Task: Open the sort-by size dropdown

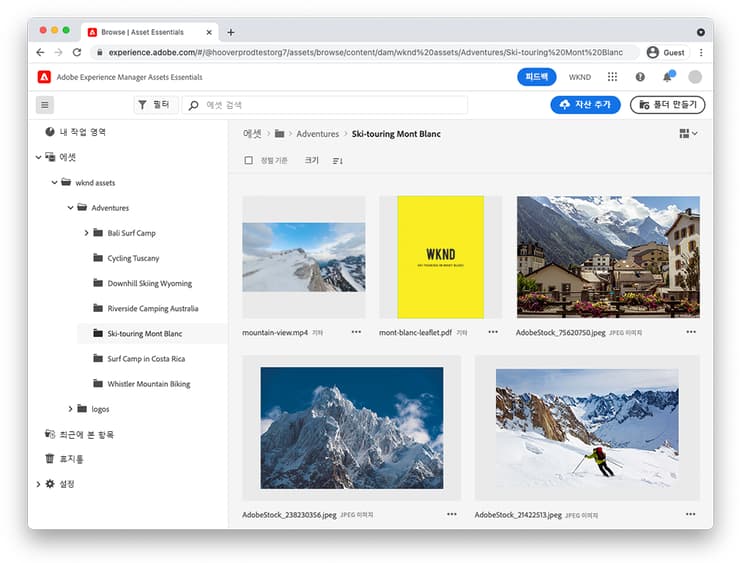Action: pyautogui.click(x=311, y=160)
